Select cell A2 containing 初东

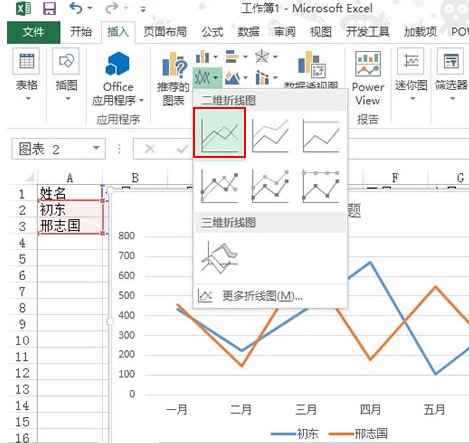pyautogui.click(x=70, y=210)
